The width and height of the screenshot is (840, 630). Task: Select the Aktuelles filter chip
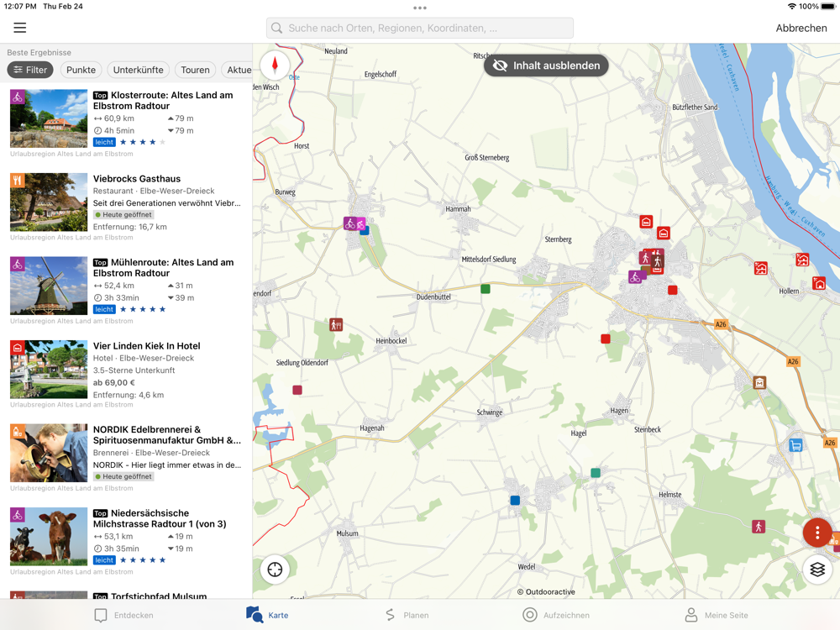238,70
